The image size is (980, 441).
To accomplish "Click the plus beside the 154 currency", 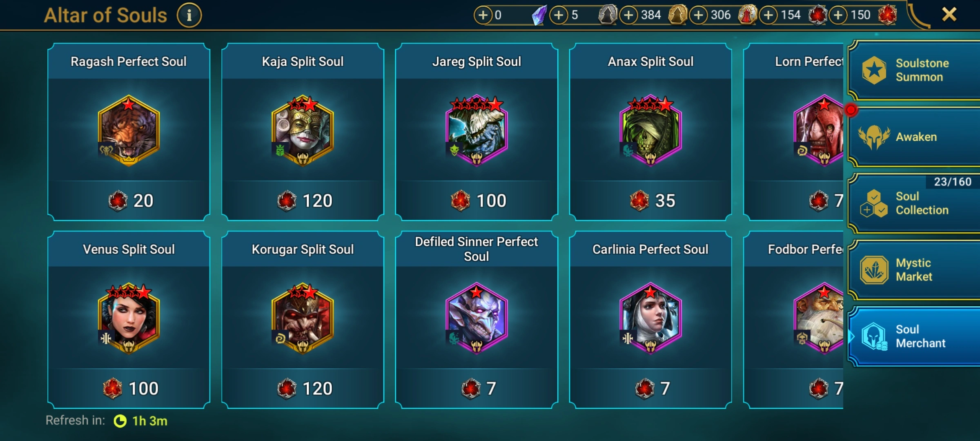I will tap(768, 15).
